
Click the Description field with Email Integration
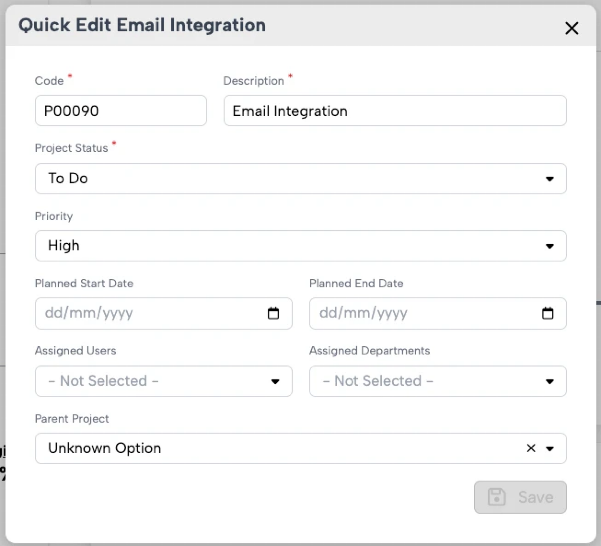(x=395, y=111)
